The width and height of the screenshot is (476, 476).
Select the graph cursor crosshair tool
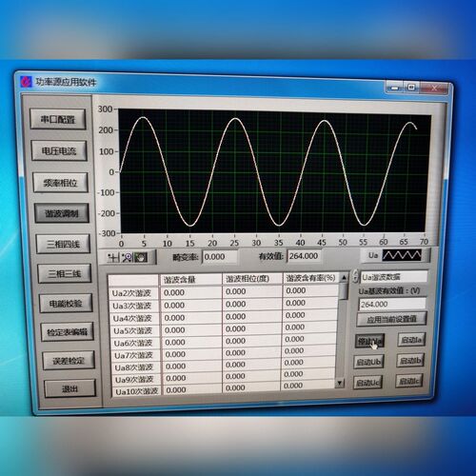[x=112, y=257]
